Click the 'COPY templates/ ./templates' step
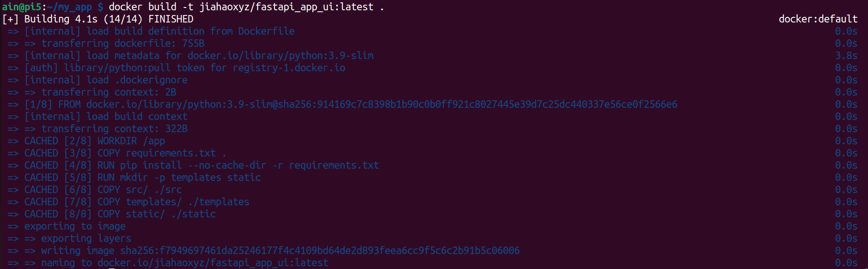 click(x=137, y=202)
